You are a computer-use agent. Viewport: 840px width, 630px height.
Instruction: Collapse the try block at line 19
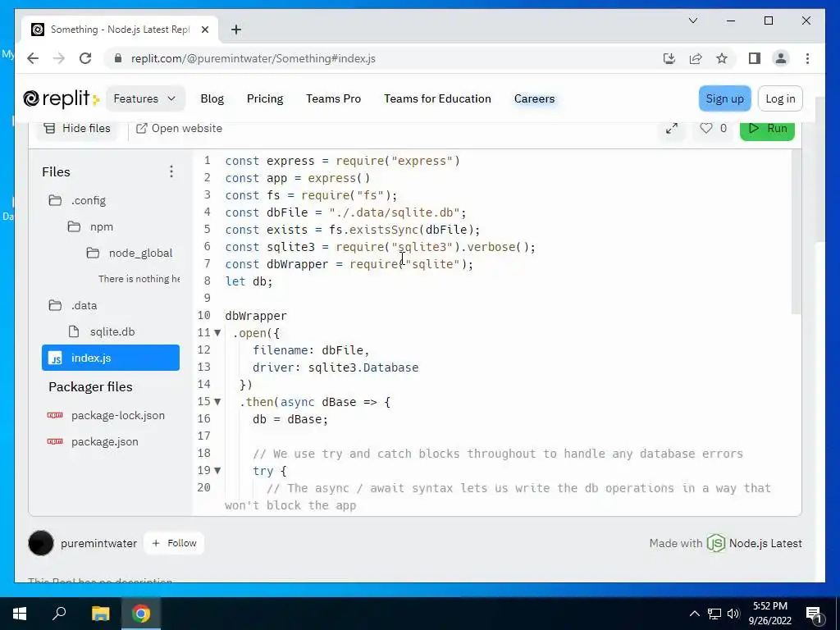pyautogui.click(x=217, y=470)
